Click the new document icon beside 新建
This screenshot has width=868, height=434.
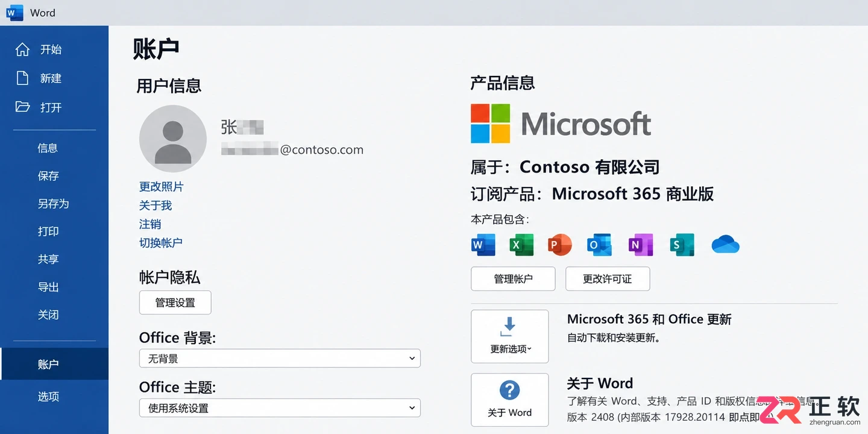22,78
